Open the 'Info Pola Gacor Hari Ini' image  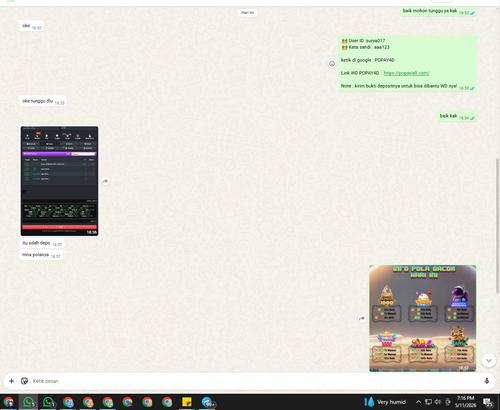point(422,318)
